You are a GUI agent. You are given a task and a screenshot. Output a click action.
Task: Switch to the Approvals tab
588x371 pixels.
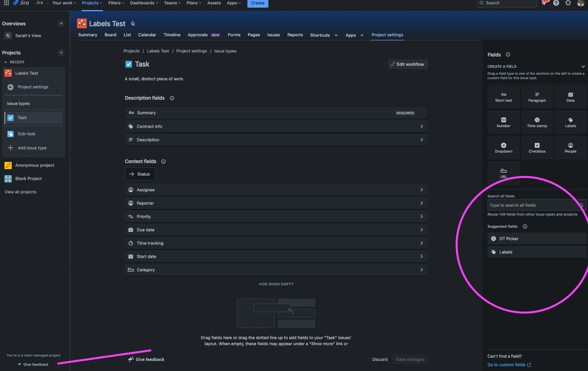click(x=204, y=35)
